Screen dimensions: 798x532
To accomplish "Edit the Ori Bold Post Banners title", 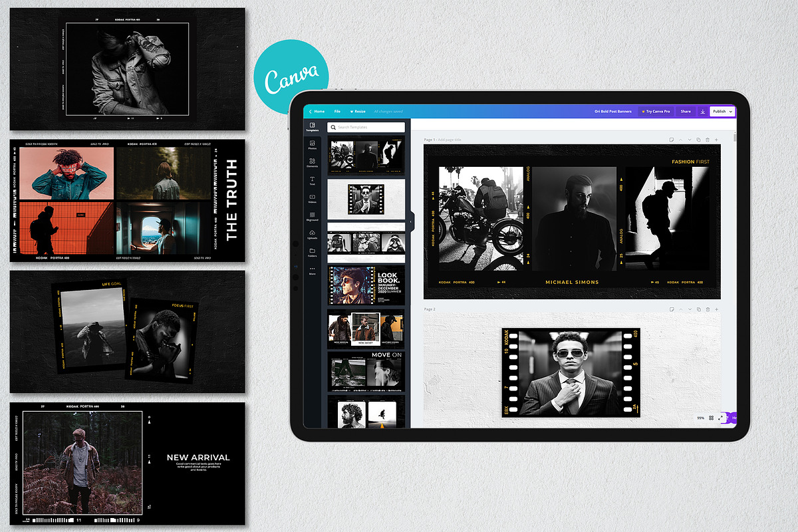I will pos(612,112).
